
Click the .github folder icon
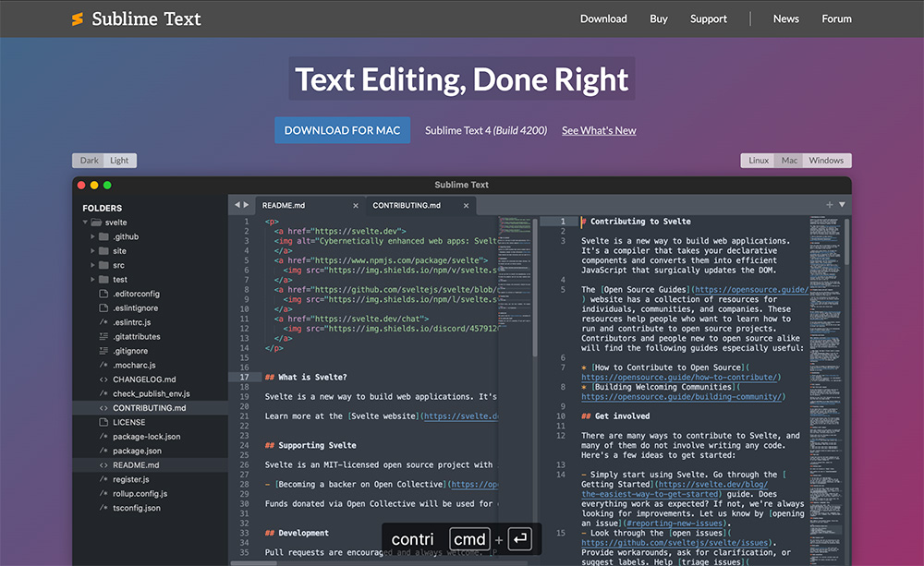pyautogui.click(x=103, y=236)
